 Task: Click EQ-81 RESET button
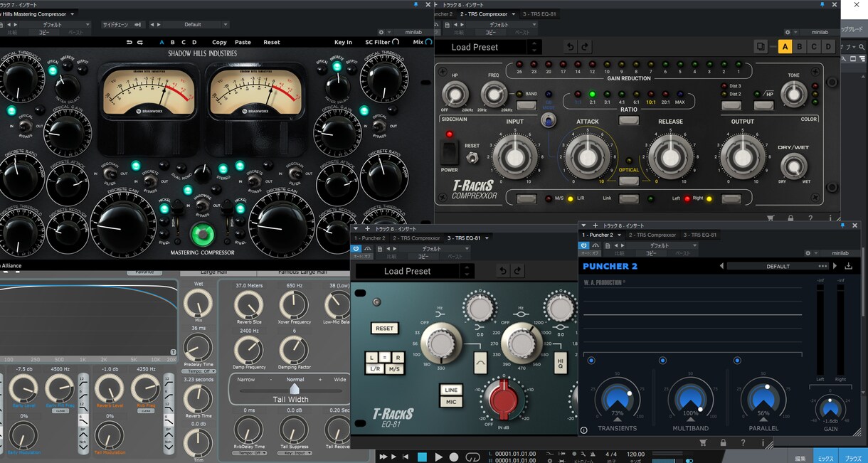click(x=384, y=329)
